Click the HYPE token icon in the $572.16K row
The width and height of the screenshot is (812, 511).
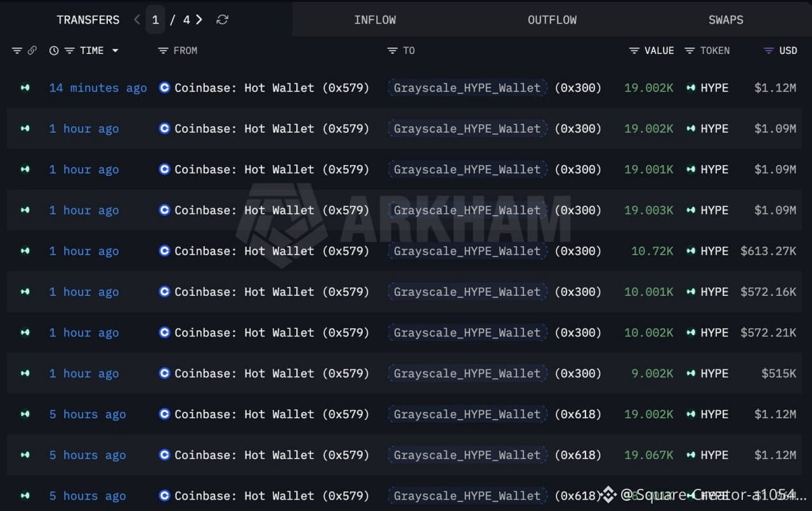coord(691,291)
